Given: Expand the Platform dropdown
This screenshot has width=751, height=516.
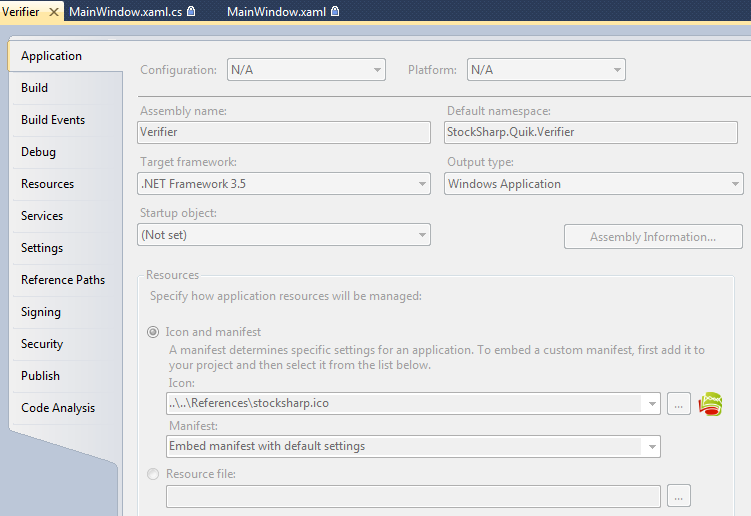Looking at the screenshot, I should point(546,70).
